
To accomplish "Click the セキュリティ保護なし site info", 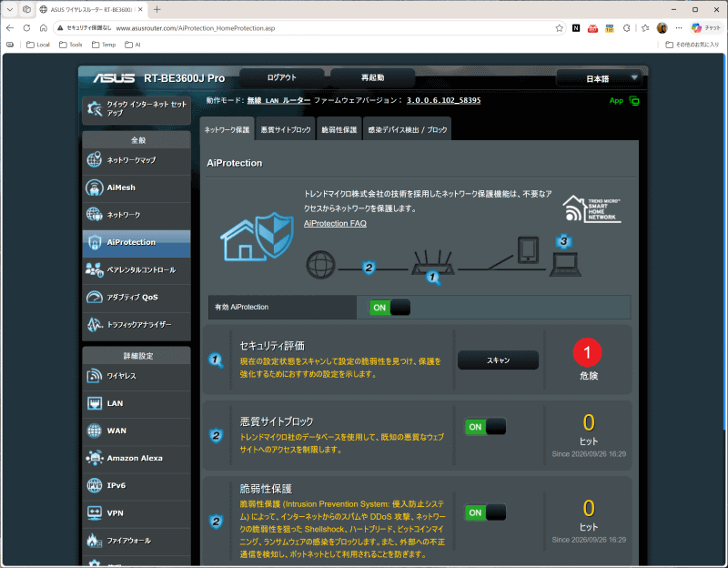I will 85,28.
